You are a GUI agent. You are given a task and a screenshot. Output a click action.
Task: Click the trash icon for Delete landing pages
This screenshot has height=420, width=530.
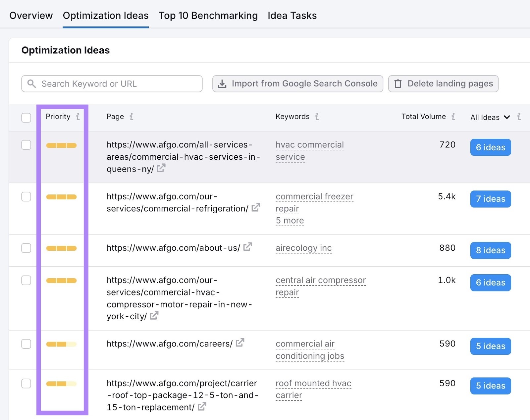pos(399,83)
